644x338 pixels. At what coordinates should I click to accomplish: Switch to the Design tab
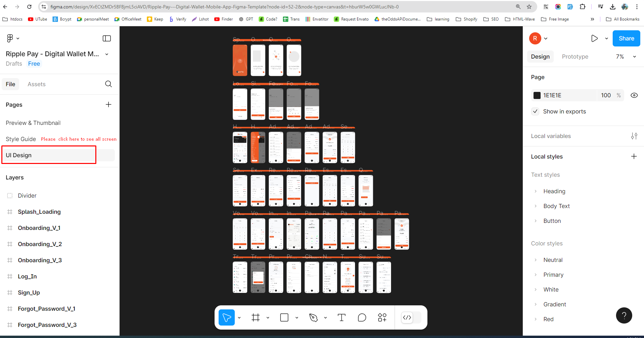[x=540, y=57]
